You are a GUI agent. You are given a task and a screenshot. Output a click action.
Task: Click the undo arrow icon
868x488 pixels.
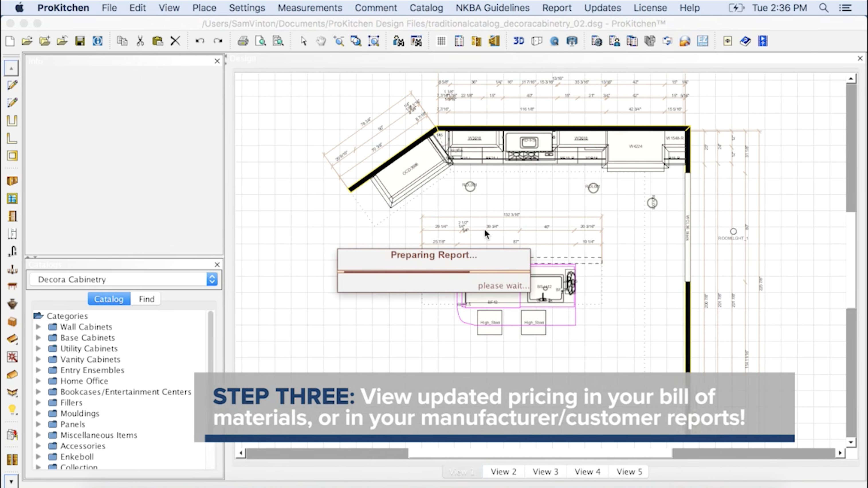click(x=200, y=40)
